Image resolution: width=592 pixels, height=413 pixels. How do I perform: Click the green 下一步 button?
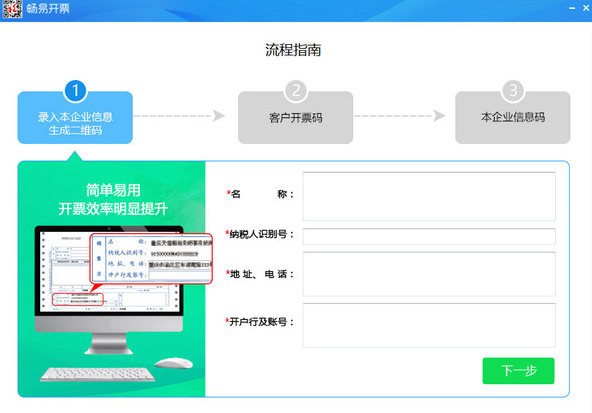pyautogui.click(x=518, y=371)
